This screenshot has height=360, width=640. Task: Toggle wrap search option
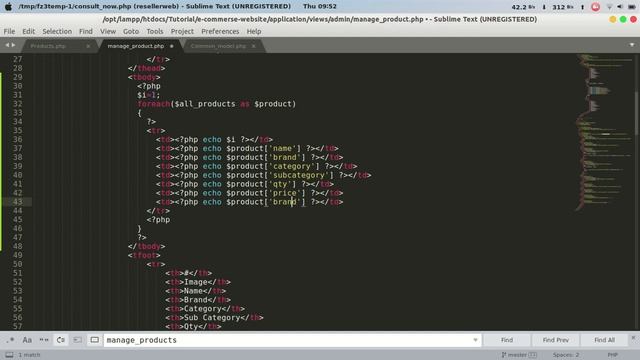[x=60, y=340]
